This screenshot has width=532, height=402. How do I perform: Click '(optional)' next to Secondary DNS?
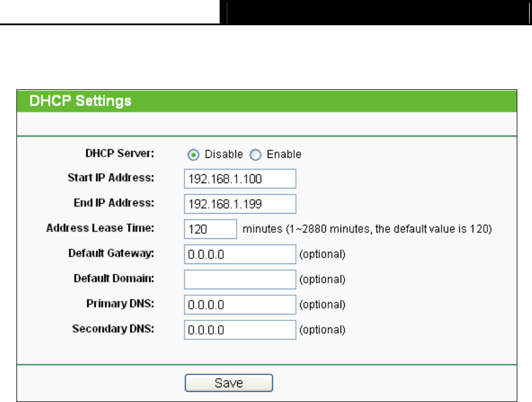point(322,330)
